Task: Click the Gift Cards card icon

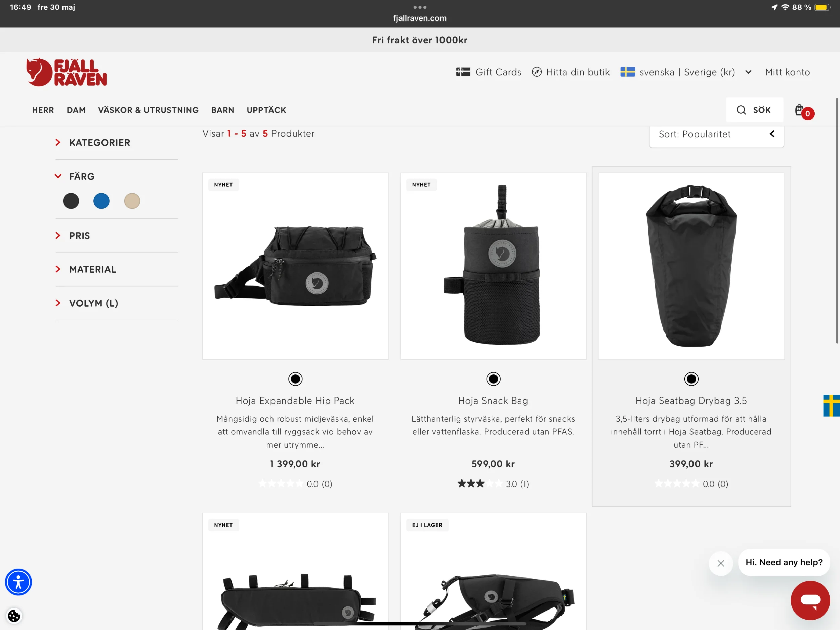Action: click(x=463, y=72)
